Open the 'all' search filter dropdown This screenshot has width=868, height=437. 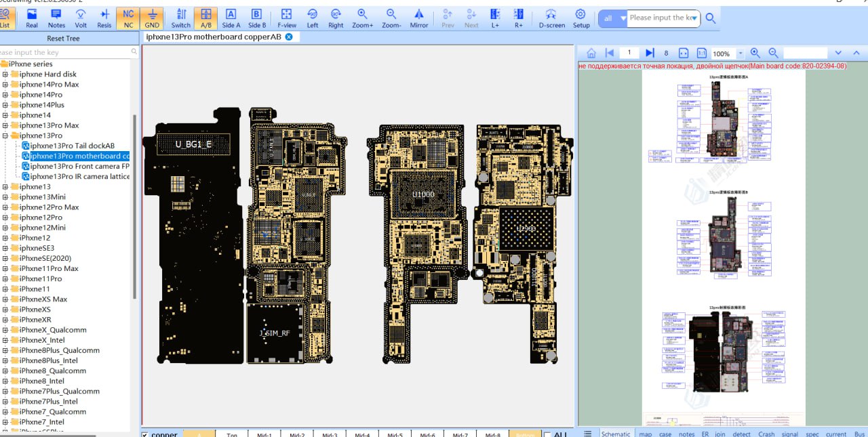click(x=614, y=18)
